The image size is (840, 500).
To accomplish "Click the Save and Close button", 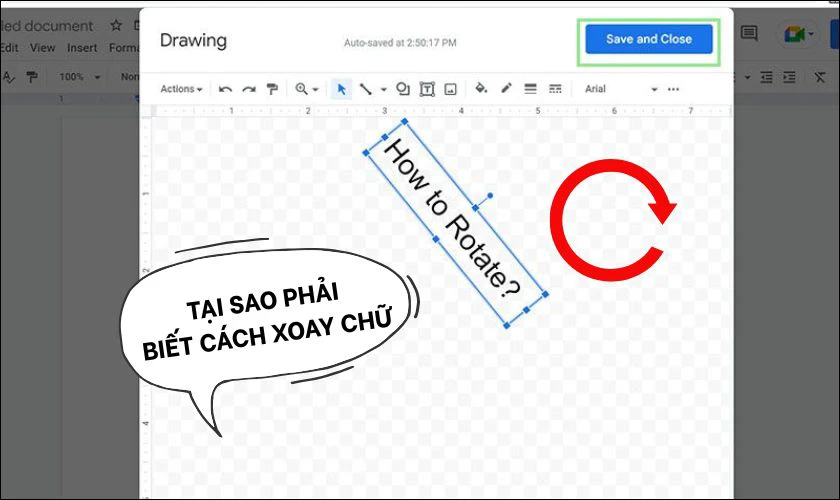I will [x=648, y=39].
